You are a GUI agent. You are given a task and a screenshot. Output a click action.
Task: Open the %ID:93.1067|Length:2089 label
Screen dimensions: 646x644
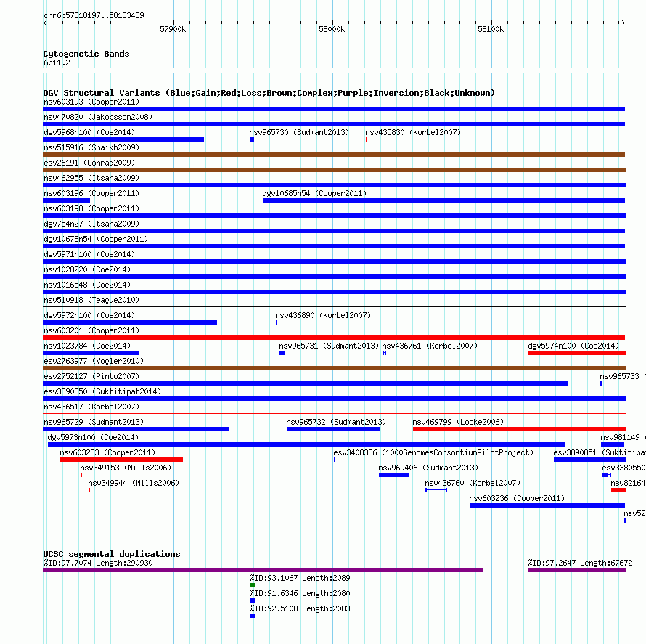(300, 578)
